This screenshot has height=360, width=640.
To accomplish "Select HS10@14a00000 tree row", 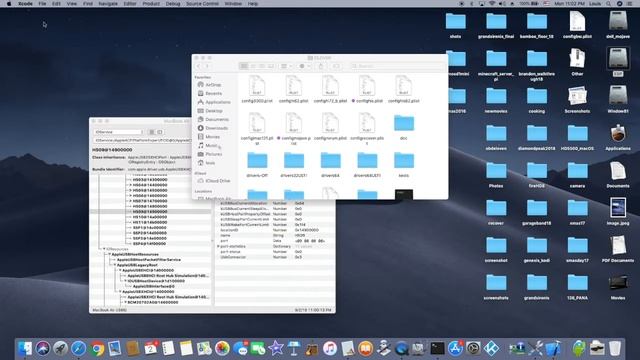I will [150, 217].
